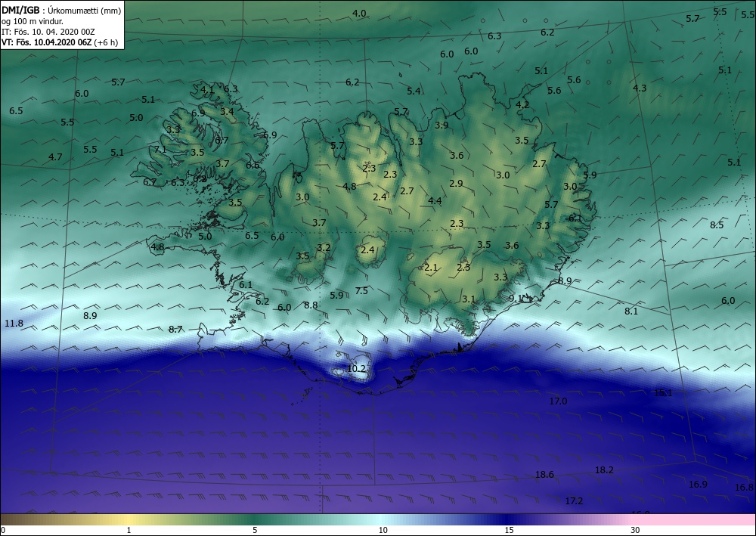
Task: Select the 5.4 value north of Iceland
Action: coord(414,91)
